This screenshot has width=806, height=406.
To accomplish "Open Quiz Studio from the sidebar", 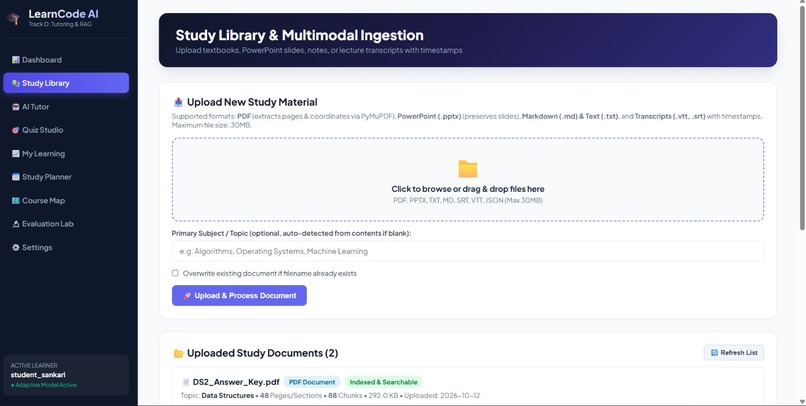I will (x=66, y=130).
